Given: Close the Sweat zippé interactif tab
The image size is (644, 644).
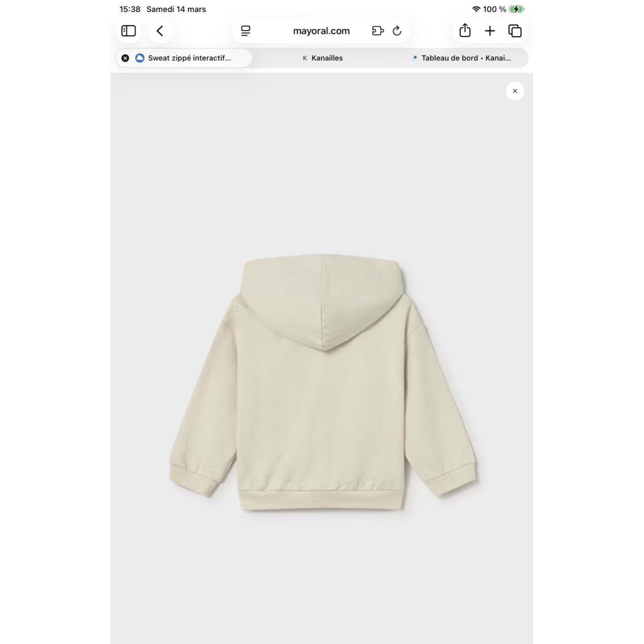Looking at the screenshot, I should pyautogui.click(x=125, y=58).
